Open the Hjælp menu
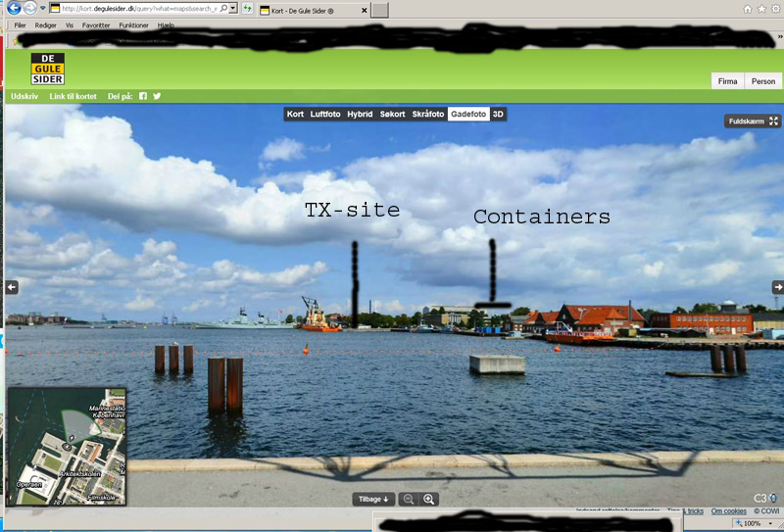The width and height of the screenshot is (784, 532). coord(166,25)
